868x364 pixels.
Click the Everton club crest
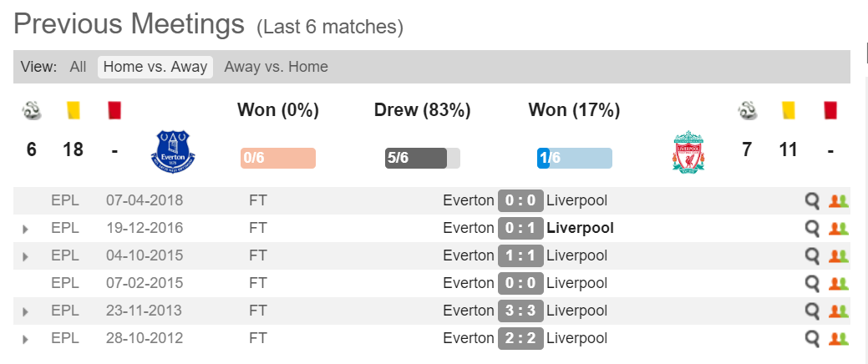click(x=173, y=152)
